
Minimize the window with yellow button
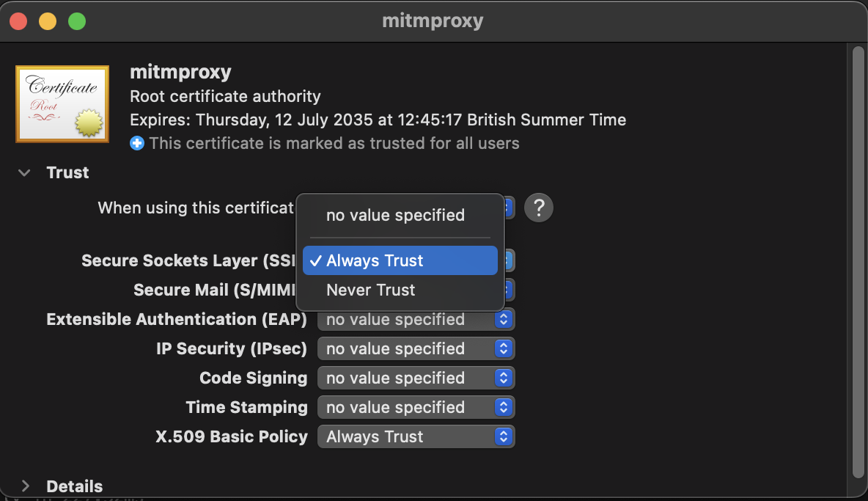tap(48, 21)
